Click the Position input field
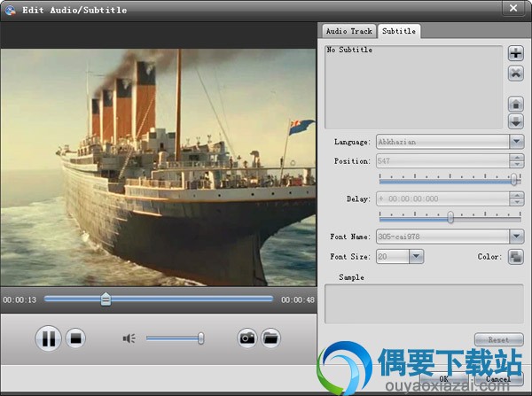This screenshot has width=532, height=396. pos(442,161)
